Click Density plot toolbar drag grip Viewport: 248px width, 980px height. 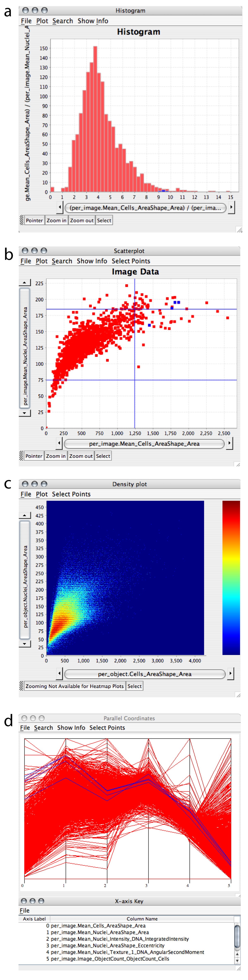(21, 686)
